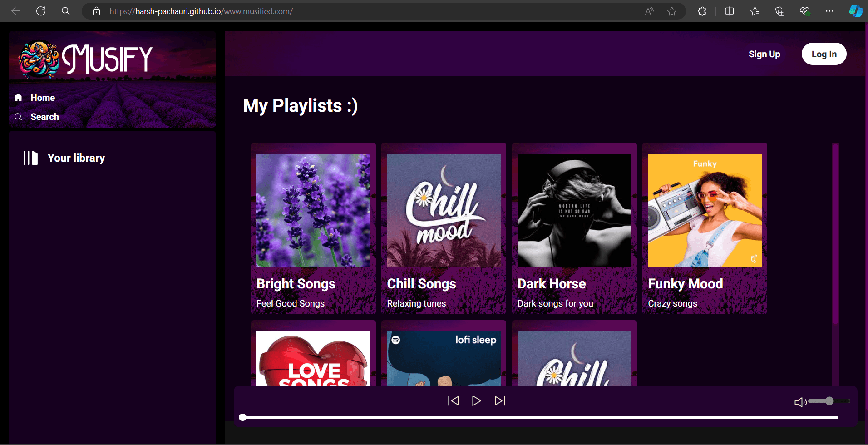Click the Sign Up button

tap(764, 54)
